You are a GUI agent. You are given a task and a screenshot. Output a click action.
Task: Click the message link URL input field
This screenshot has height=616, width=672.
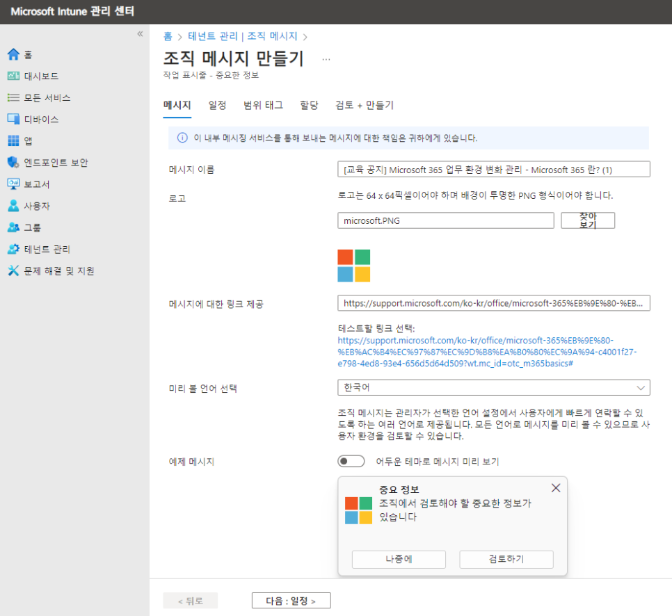pos(494,303)
